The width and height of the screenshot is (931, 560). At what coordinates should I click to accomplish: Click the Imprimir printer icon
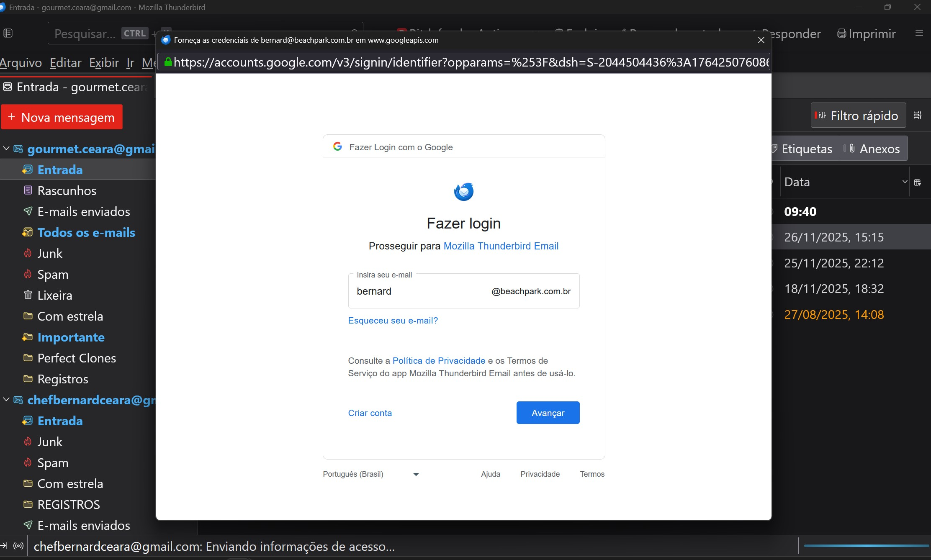coord(841,33)
